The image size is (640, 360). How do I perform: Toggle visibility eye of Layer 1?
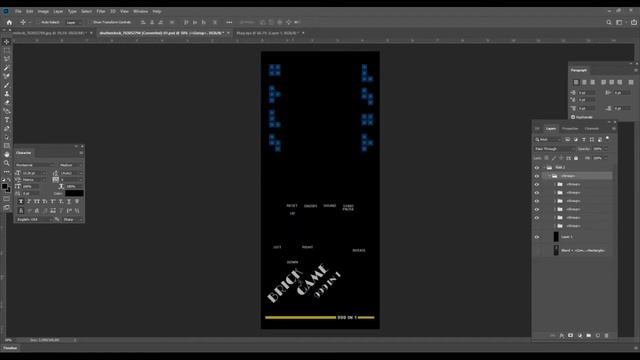click(x=537, y=237)
